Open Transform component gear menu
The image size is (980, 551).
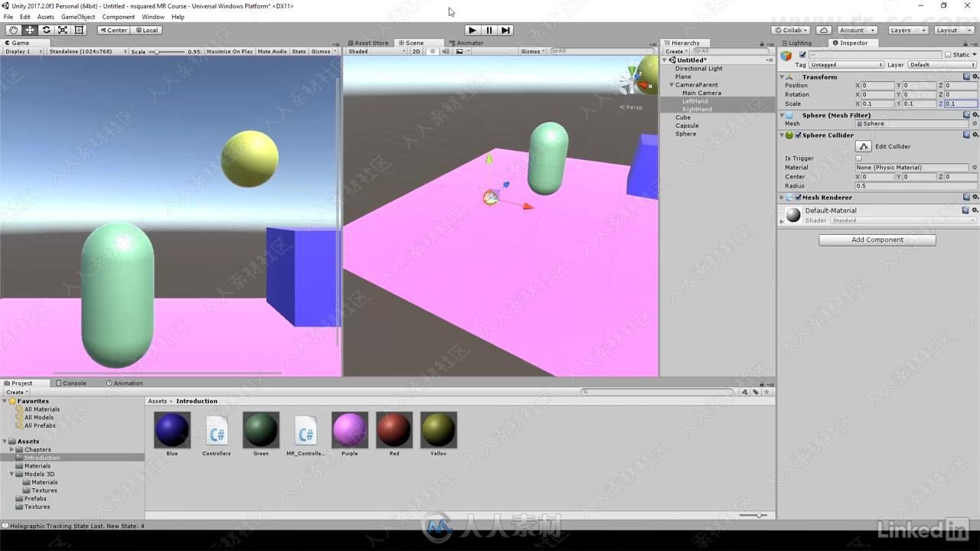[975, 77]
